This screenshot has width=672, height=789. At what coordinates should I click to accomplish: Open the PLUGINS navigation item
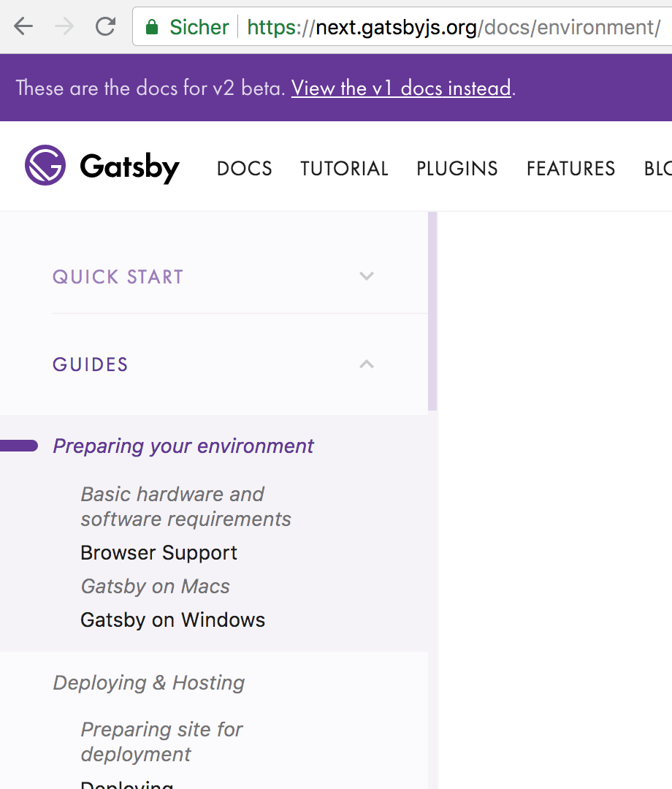point(457,169)
